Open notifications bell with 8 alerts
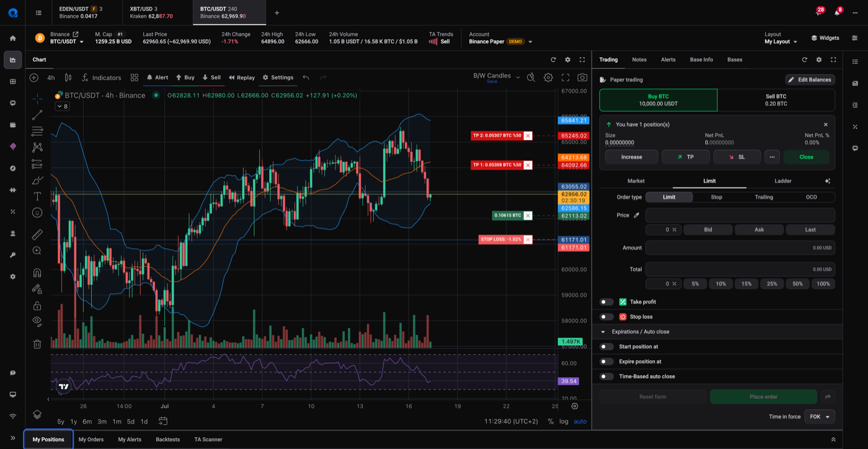This screenshot has height=449, width=868. [x=837, y=12]
